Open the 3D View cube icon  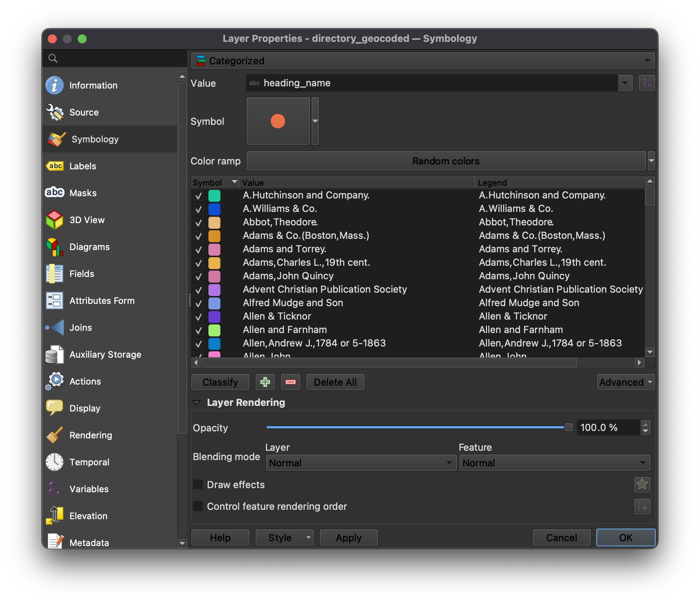(55, 220)
